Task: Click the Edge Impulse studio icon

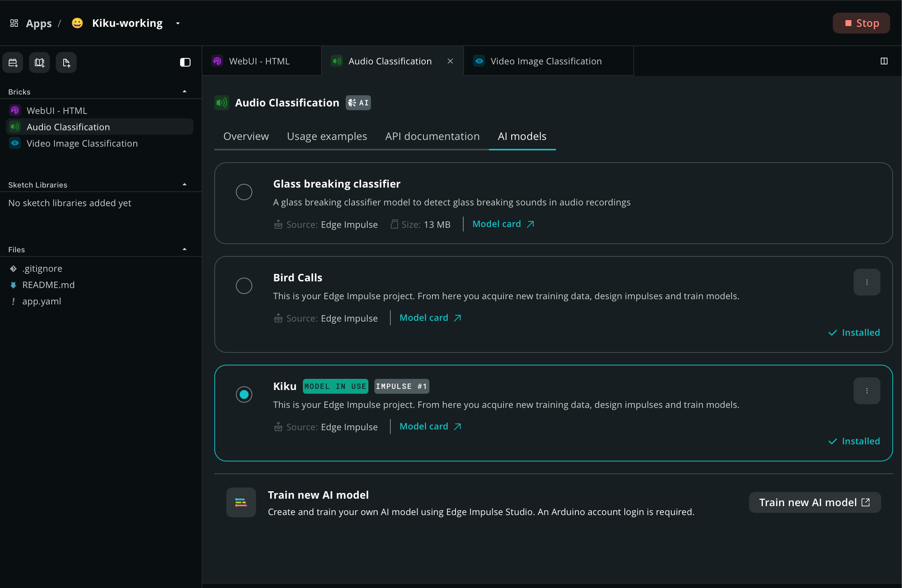Action: pos(241,502)
